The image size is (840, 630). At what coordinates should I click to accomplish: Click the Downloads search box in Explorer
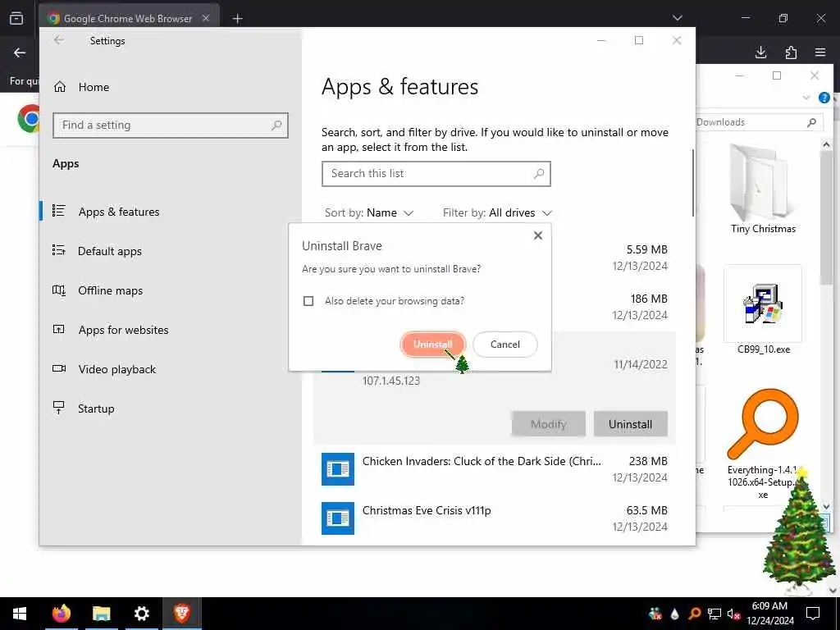pyautogui.click(x=759, y=122)
